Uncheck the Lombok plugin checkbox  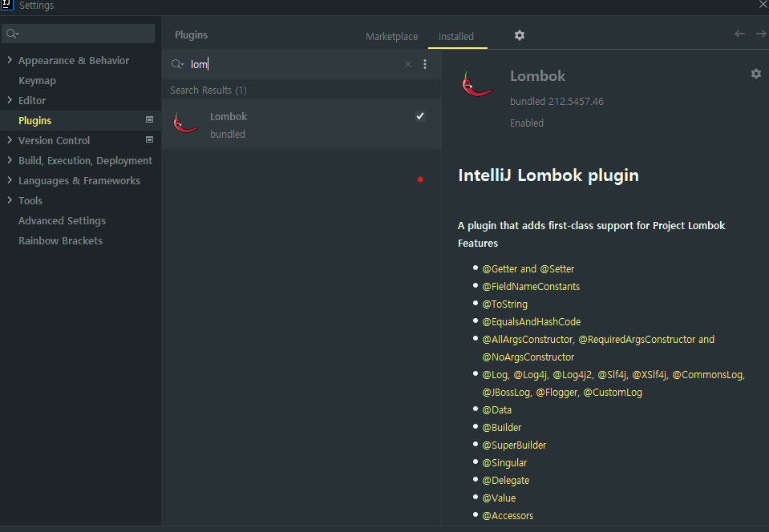click(419, 116)
